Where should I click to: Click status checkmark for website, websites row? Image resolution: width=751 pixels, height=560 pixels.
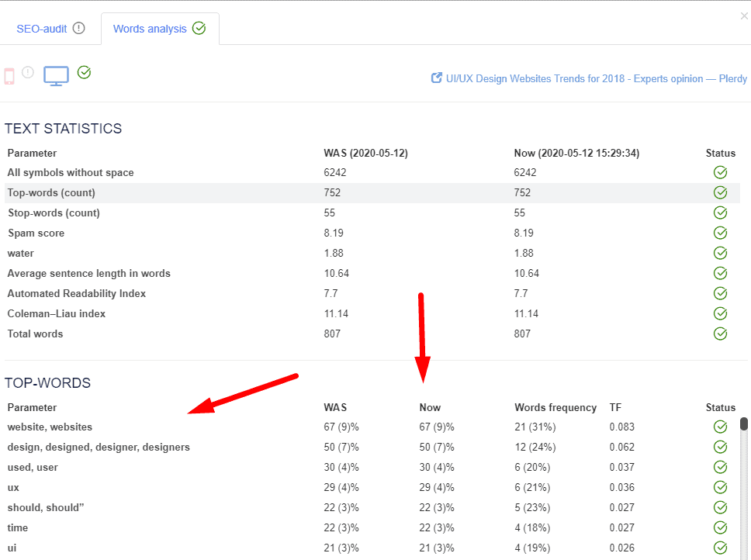click(720, 427)
